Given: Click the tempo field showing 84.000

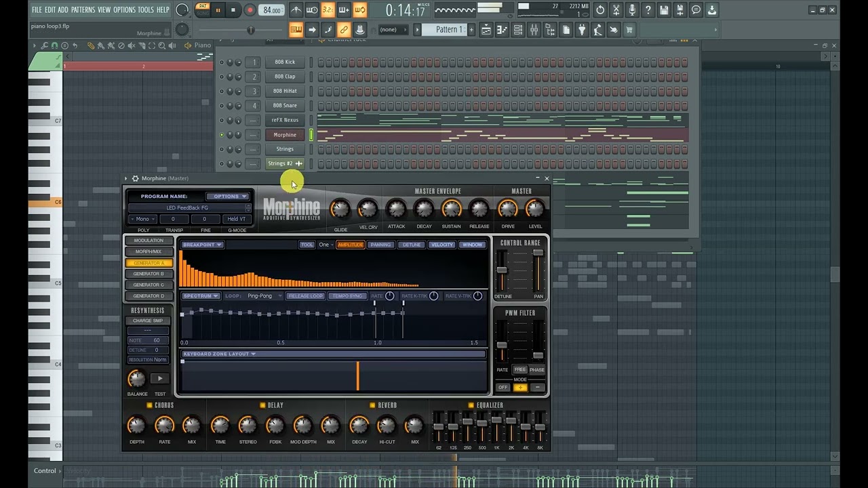Looking at the screenshot, I should click(273, 10).
